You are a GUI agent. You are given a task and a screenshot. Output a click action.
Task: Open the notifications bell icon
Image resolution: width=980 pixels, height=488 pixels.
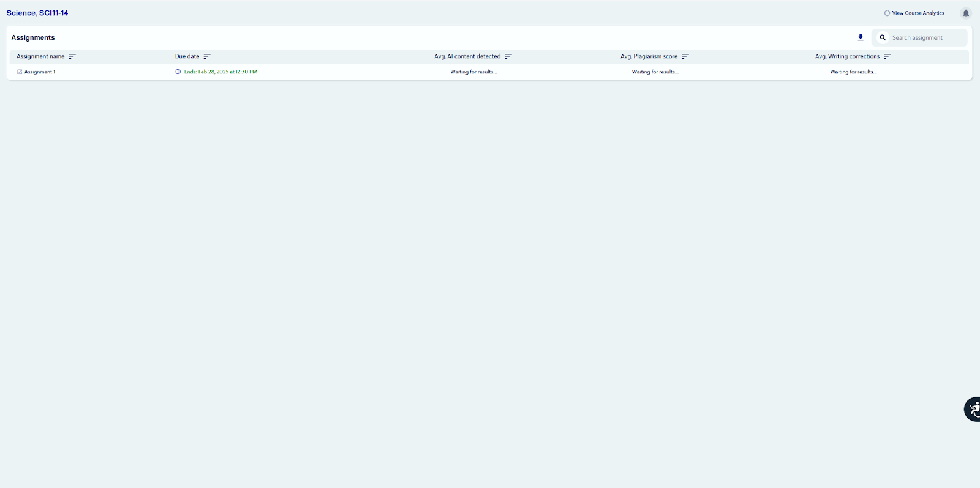coord(966,13)
